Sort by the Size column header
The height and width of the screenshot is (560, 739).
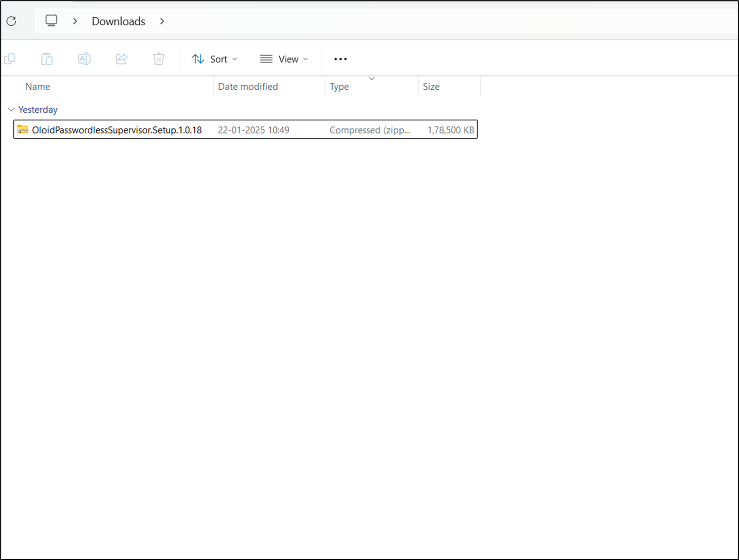431,86
